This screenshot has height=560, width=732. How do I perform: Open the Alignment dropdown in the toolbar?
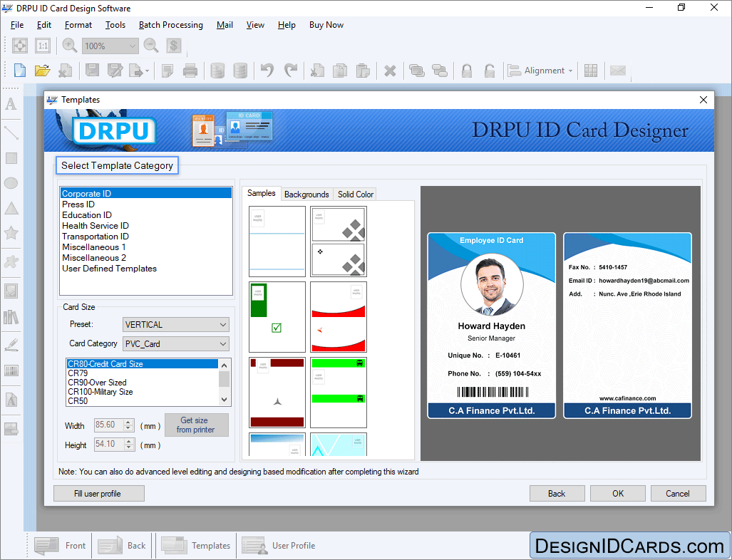coord(540,71)
